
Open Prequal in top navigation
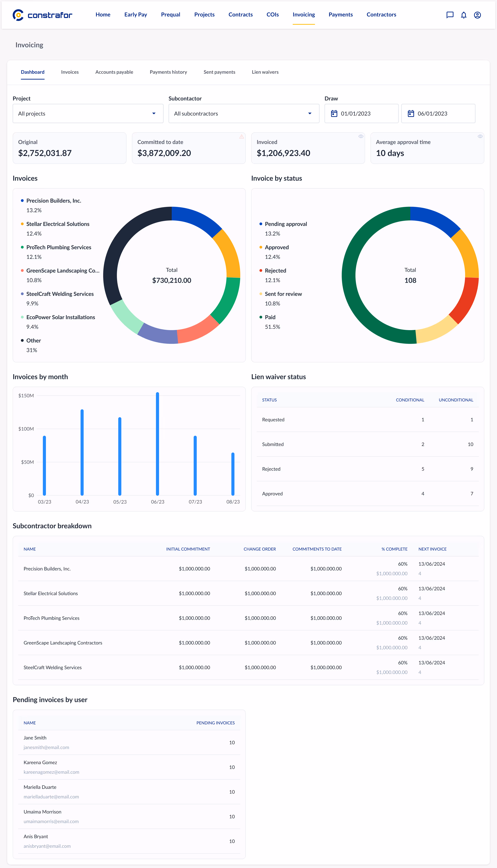coord(170,15)
